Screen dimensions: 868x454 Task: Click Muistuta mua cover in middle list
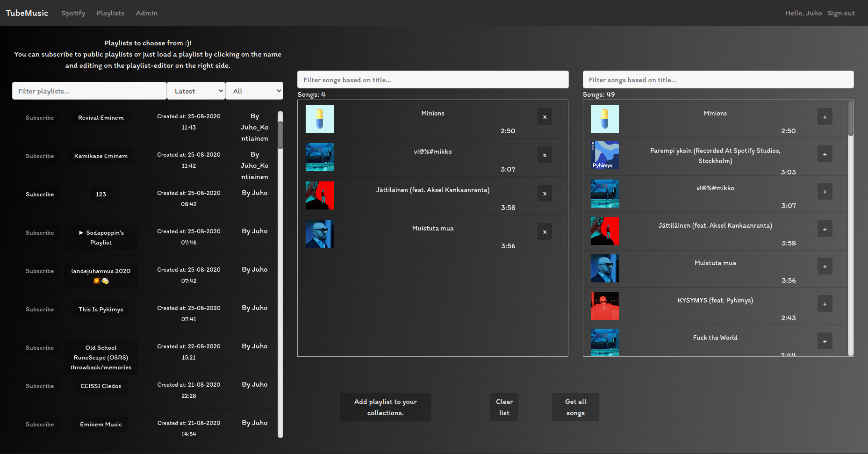click(320, 234)
